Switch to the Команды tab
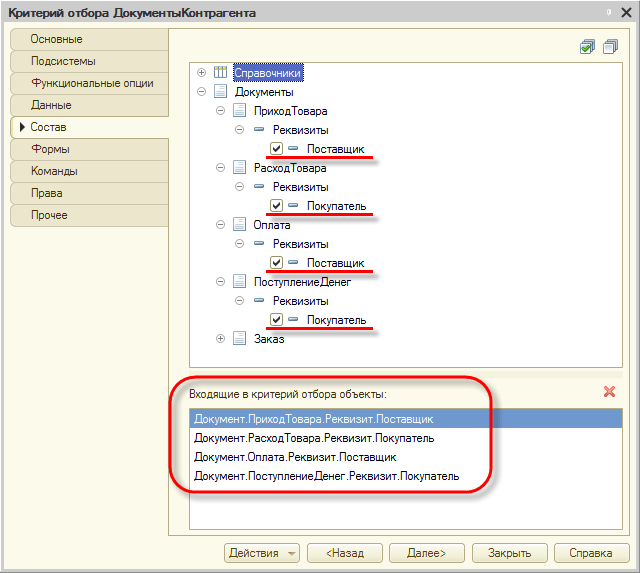The width and height of the screenshot is (640, 573). click(89, 171)
